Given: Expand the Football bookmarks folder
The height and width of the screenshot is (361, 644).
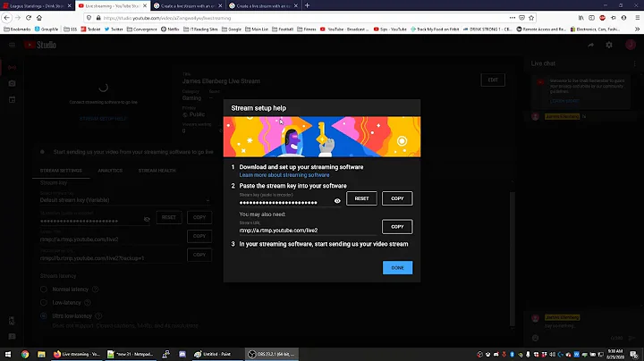Looking at the screenshot, I should click(283, 29).
